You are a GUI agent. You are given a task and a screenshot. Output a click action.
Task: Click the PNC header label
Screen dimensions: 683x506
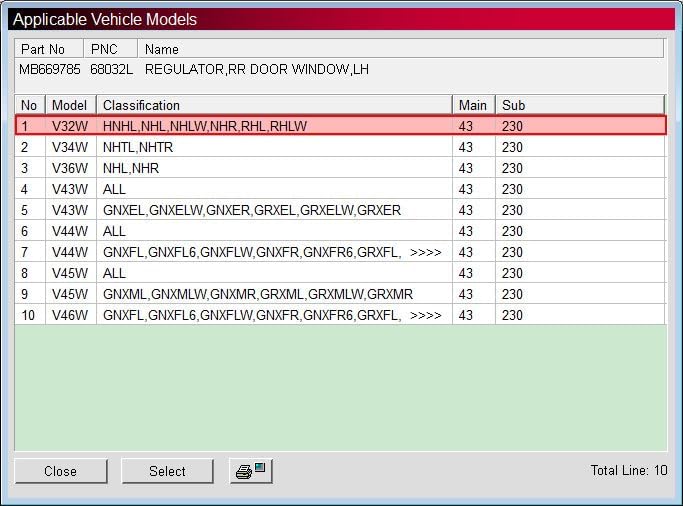104,49
